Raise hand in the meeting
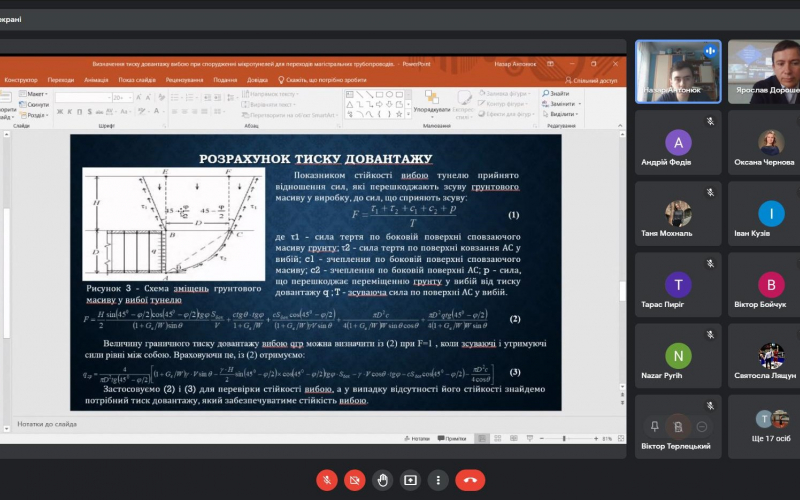Screen dimensions: 800x500 pyautogui.click(x=383, y=480)
